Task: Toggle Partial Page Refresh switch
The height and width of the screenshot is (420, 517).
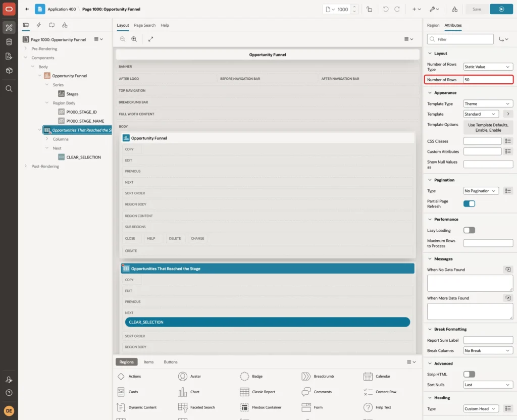Action: 469,204
